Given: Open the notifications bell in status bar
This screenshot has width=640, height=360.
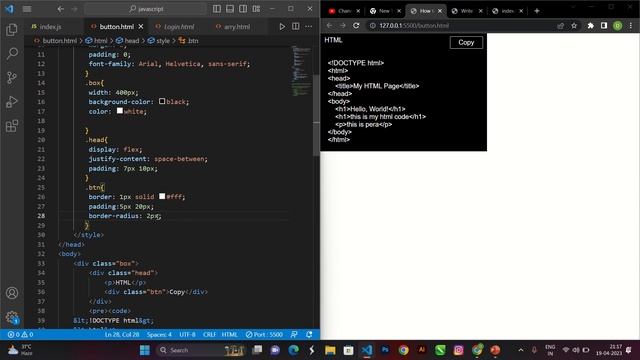Looking at the screenshot, I should 309,335.
